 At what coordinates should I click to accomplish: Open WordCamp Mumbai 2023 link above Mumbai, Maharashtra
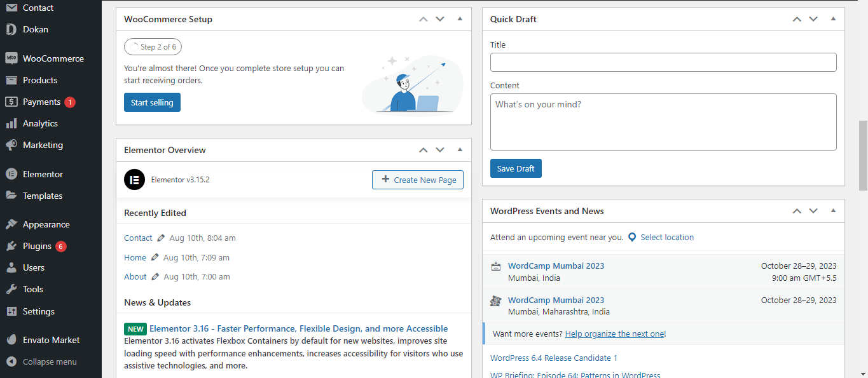click(556, 300)
